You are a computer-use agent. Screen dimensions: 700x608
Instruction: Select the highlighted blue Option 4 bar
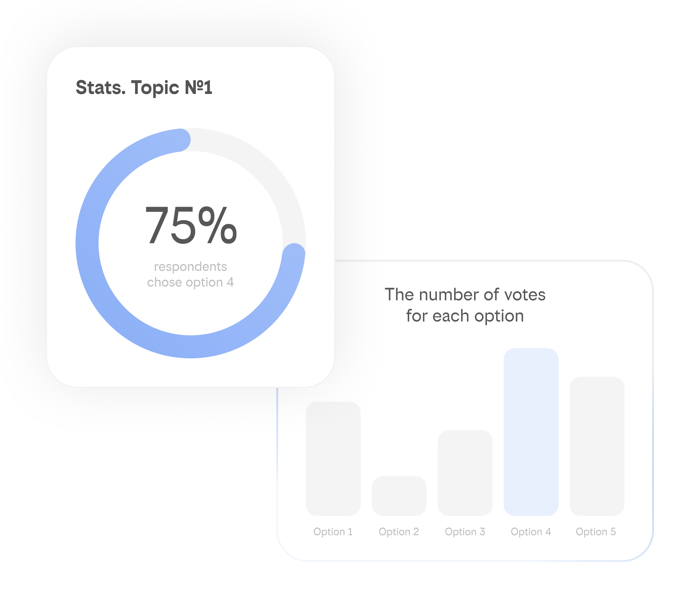click(531, 432)
